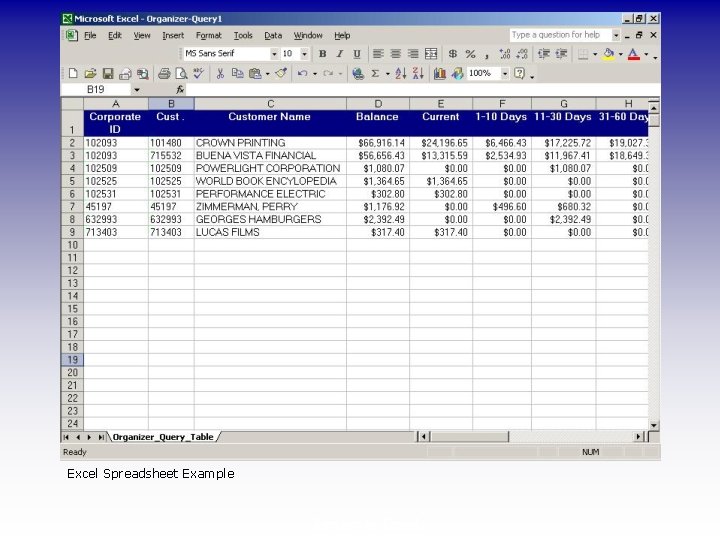Increase decimal places
The width and height of the screenshot is (720, 540).
click(505, 54)
